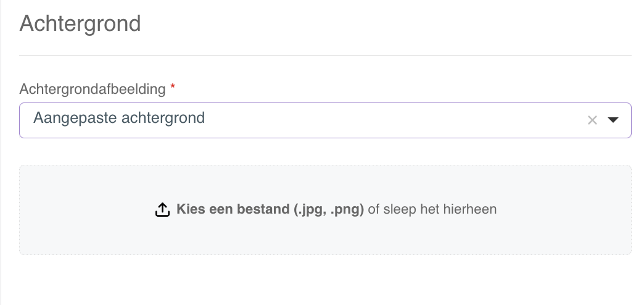Image resolution: width=644 pixels, height=305 pixels.
Task: Click gap between dropdown and dropzone
Action: click(x=325, y=152)
